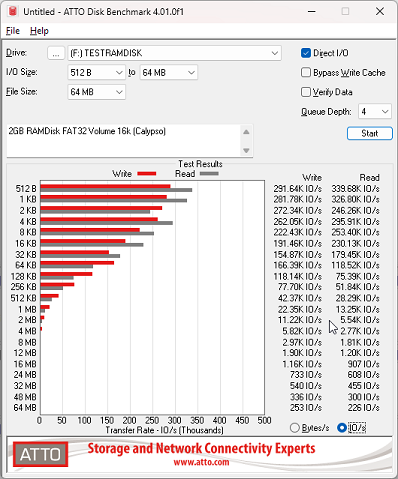Click the ATTO Disk Benchmark app icon in title bar
Image resolution: width=398 pixels, height=479 pixels.
[x=12, y=11]
